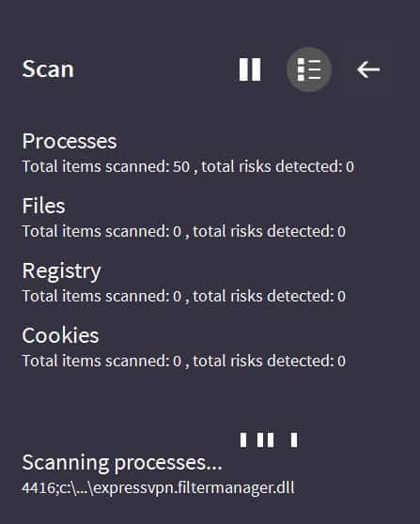Click the processes scanned count 50
The height and width of the screenshot is (524, 420).
[181, 166]
